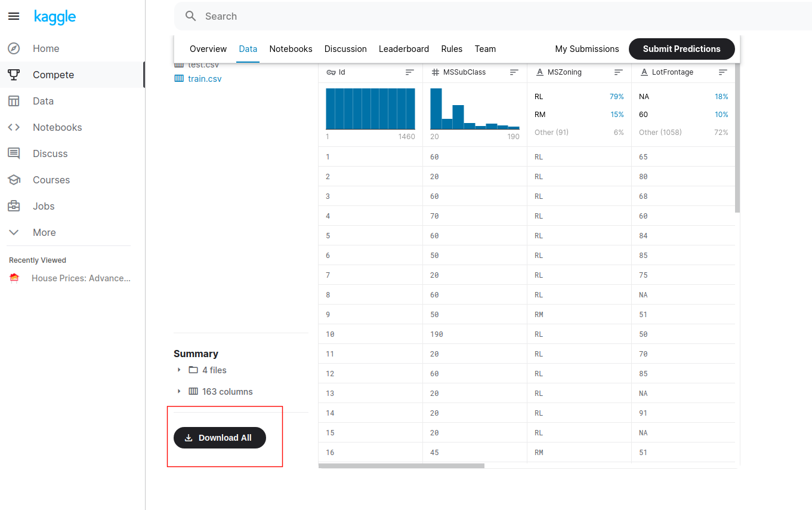812x510 pixels.
Task: Click the vertical table scrollbar
Action: 737,137
